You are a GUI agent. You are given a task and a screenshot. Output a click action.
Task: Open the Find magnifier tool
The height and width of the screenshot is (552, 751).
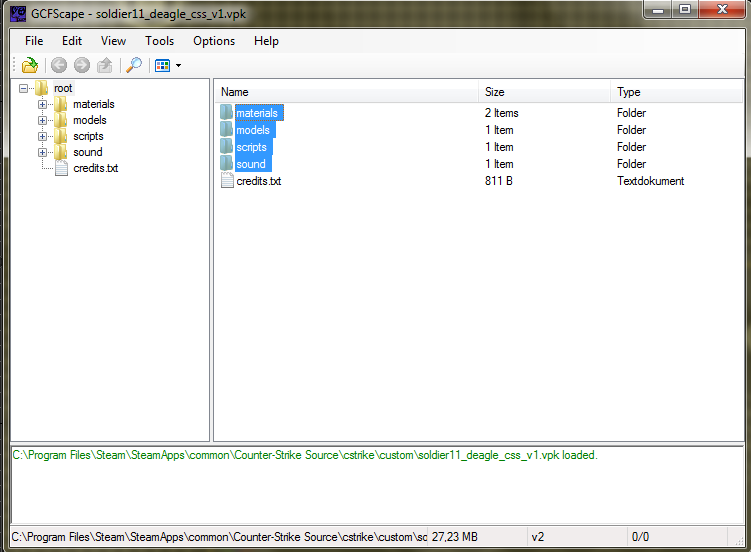click(x=134, y=65)
